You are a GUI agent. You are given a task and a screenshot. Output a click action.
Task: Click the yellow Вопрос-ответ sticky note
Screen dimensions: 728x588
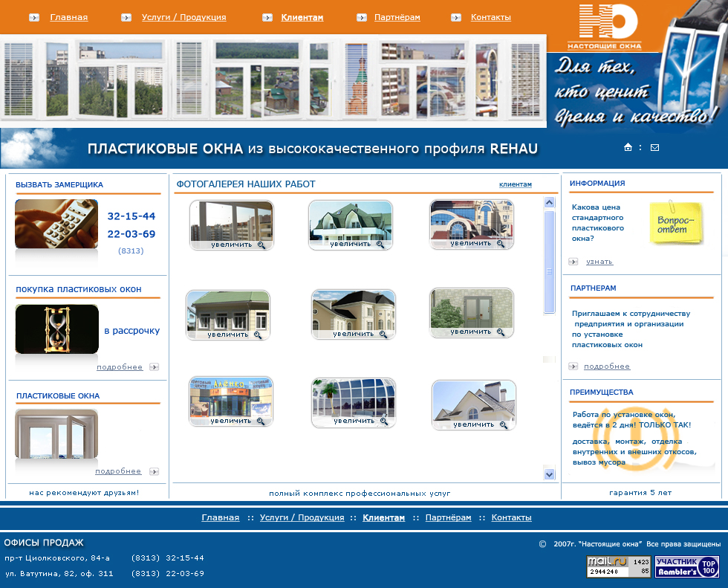point(676,224)
